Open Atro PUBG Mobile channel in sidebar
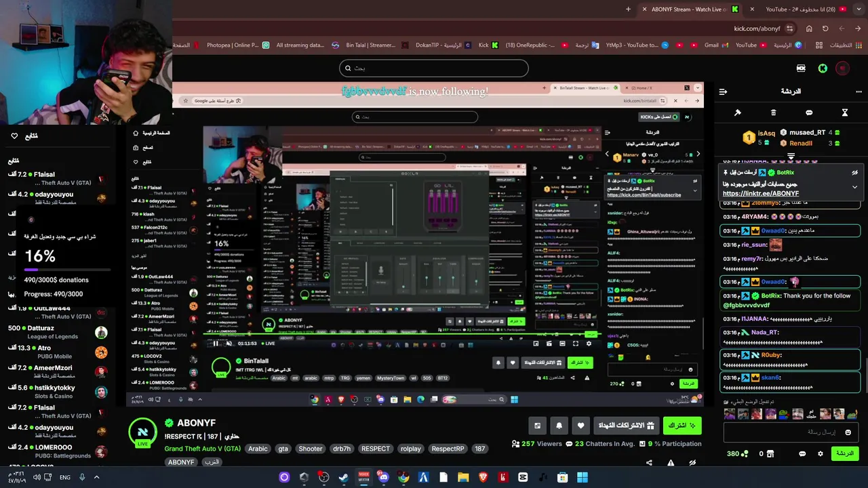 tap(58, 352)
